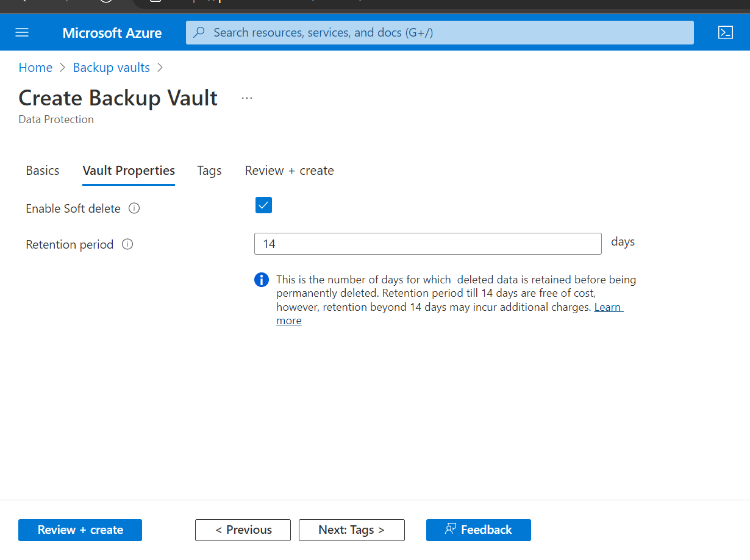This screenshot has width=750, height=560.
Task: Open the Tags tab
Action: tap(209, 171)
